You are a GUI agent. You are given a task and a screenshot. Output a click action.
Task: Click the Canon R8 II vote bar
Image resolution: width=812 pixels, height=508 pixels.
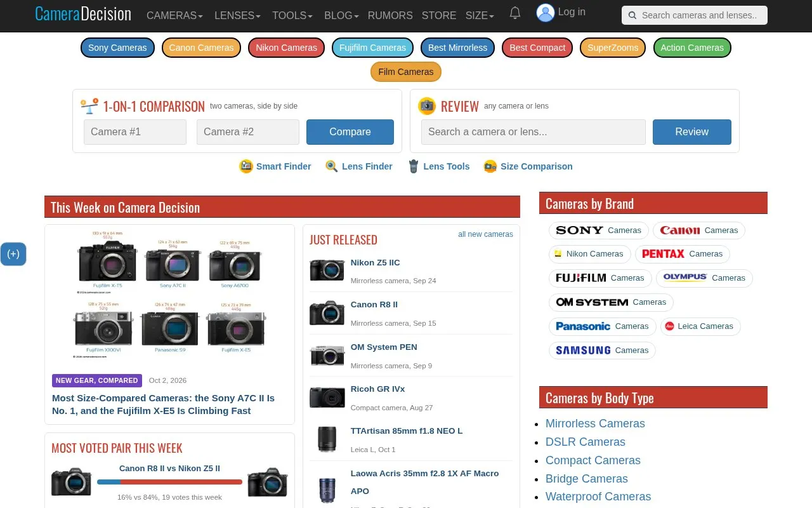[x=169, y=482]
